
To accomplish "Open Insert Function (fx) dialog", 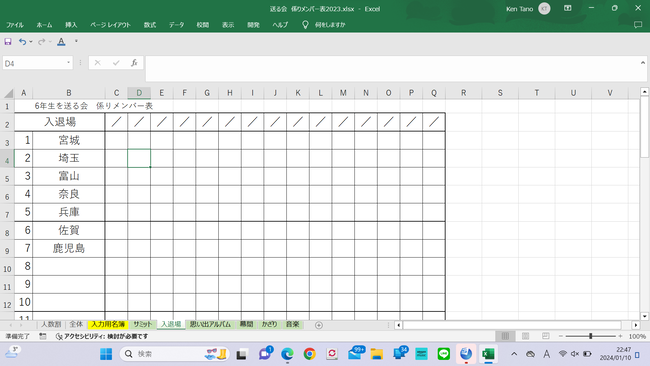I will click(134, 63).
